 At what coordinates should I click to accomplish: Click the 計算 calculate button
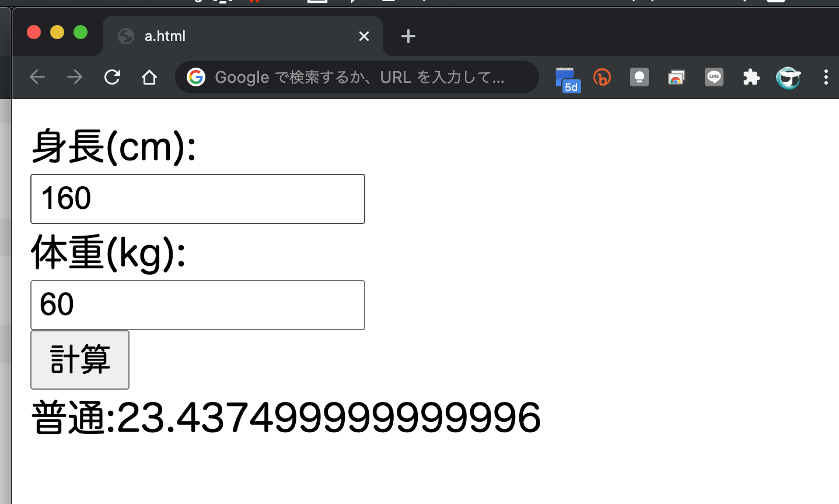tap(80, 359)
